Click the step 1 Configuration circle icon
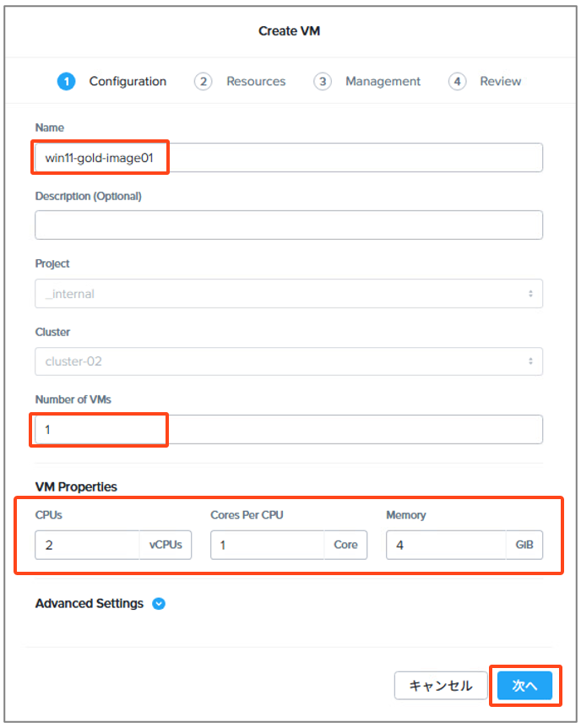The height and width of the screenshot is (728, 581). pyautogui.click(x=66, y=81)
